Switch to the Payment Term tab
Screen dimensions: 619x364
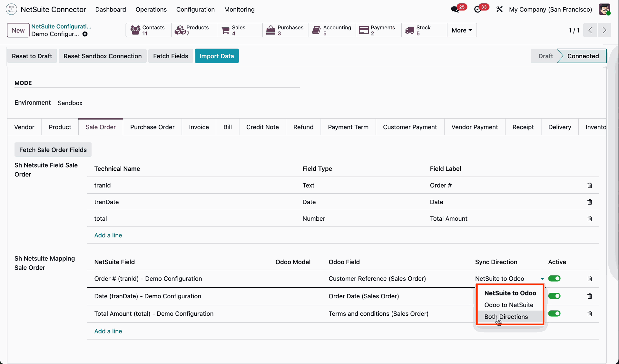(348, 127)
